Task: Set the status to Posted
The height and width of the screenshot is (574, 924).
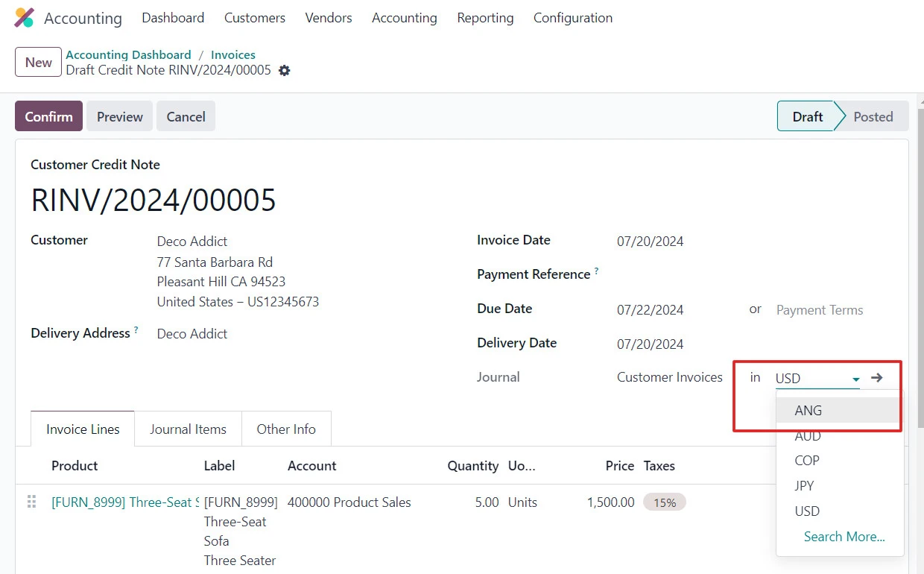Action: click(873, 116)
